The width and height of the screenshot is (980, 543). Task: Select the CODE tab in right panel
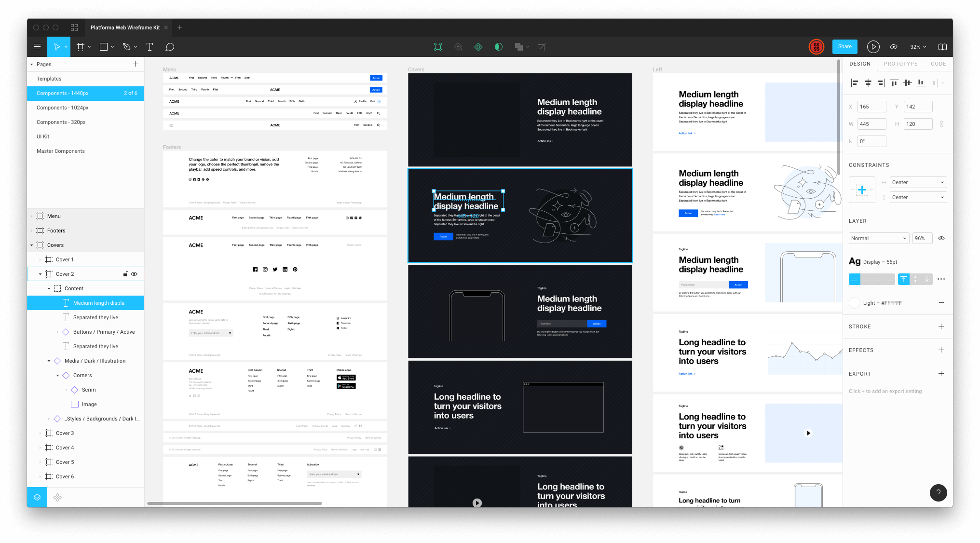pos(938,64)
